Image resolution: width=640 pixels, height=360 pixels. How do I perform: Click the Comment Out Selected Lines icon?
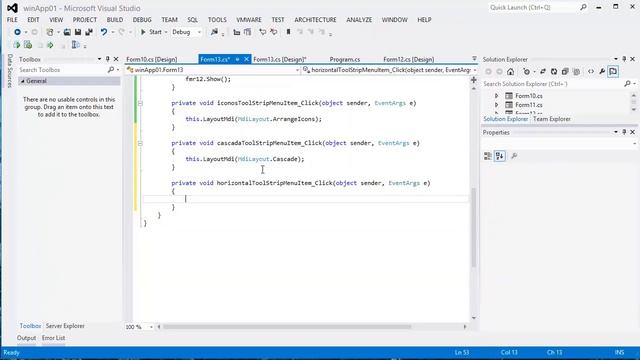pyautogui.click(x=262, y=32)
